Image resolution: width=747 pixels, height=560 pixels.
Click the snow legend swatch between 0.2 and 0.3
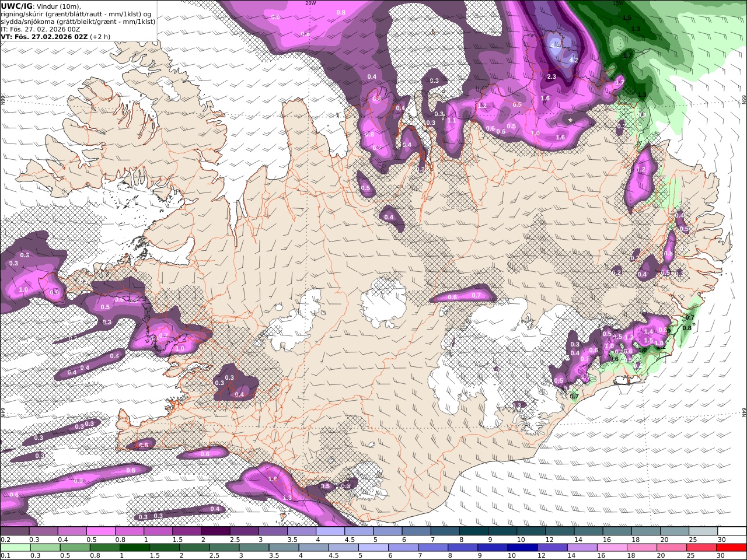point(15,531)
